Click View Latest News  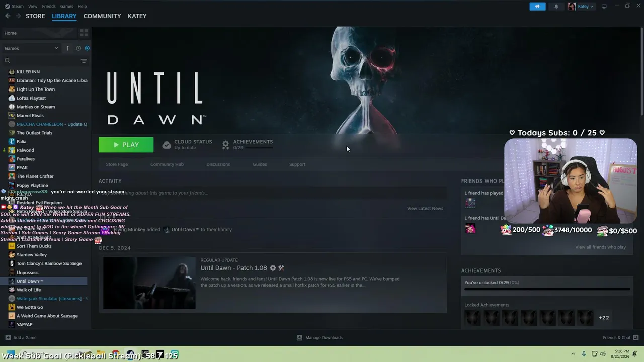point(425,208)
